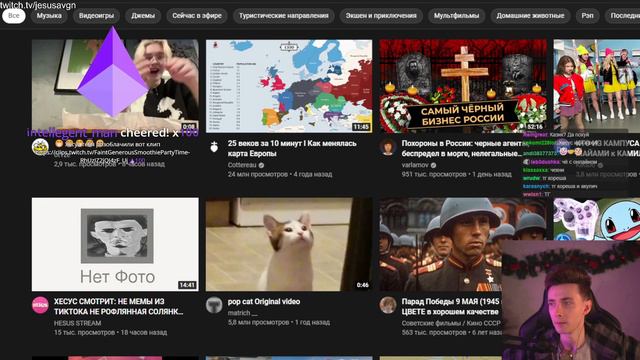
Task: Click the varlamov channel avatar
Action: tap(388, 147)
